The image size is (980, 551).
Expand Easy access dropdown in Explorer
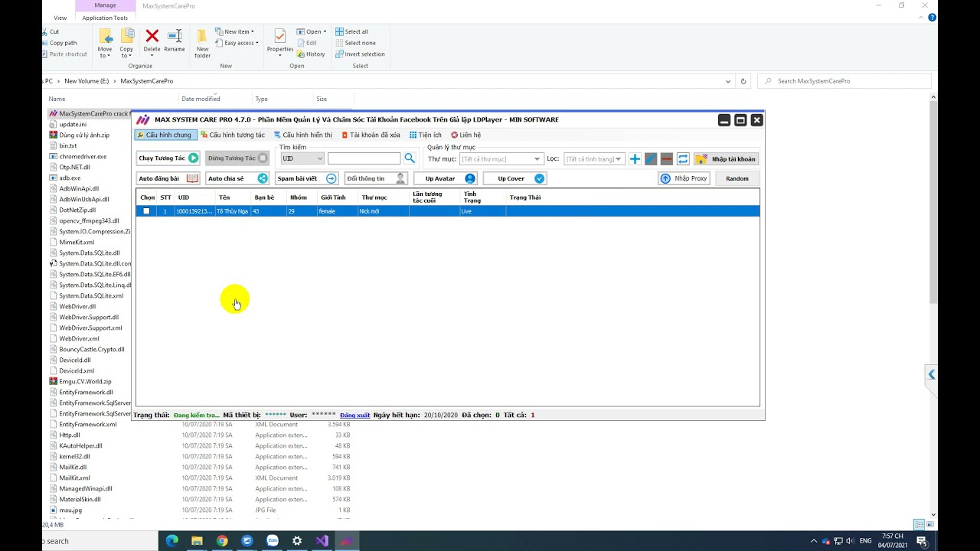pyautogui.click(x=237, y=43)
